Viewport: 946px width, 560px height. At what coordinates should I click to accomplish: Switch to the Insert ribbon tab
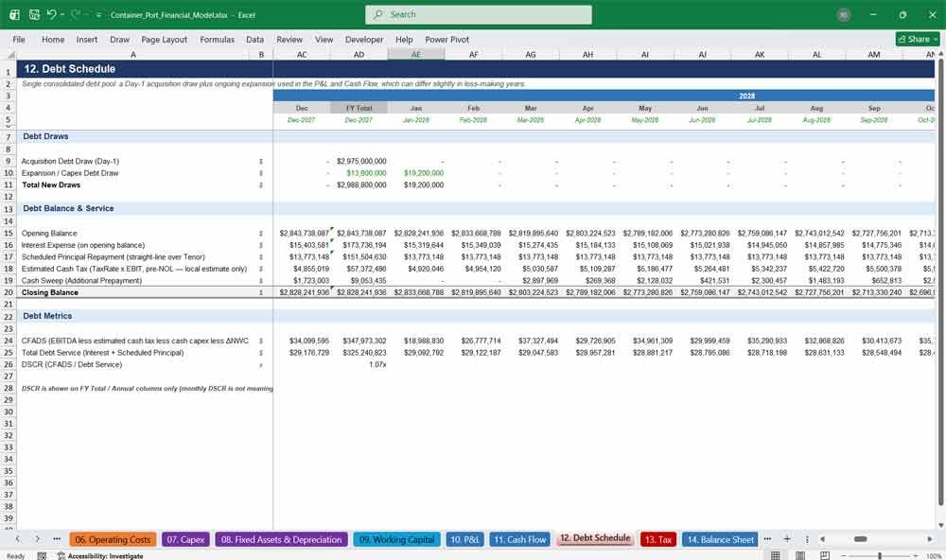[x=87, y=39]
